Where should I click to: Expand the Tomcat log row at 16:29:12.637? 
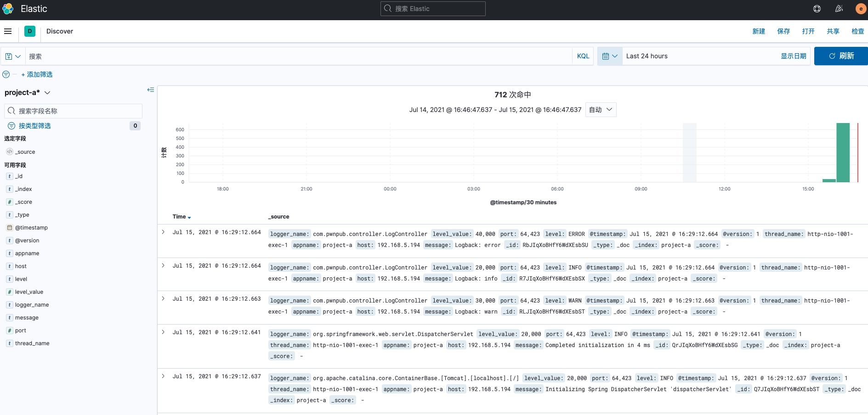[163, 376]
